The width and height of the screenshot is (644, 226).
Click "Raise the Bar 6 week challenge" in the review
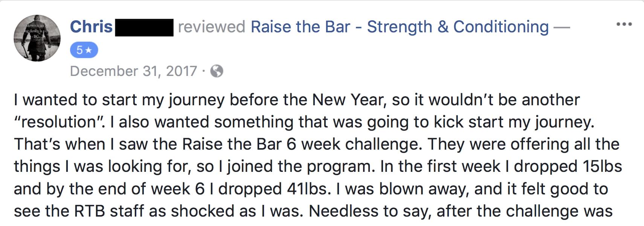pyautogui.click(x=302, y=144)
